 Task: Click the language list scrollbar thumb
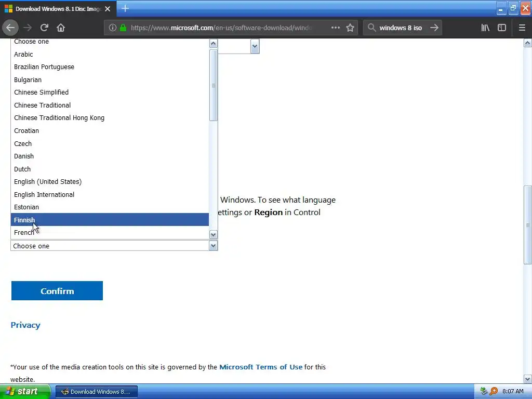point(213,85)
